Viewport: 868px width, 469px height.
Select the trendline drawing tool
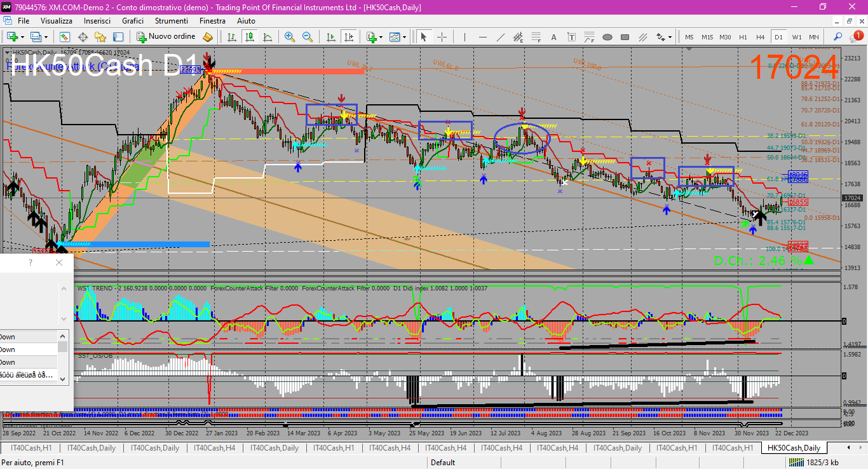point(501,37)
